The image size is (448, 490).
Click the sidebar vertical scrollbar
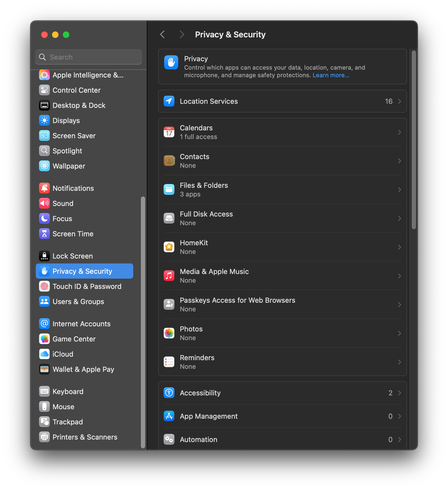pos(143,323)
